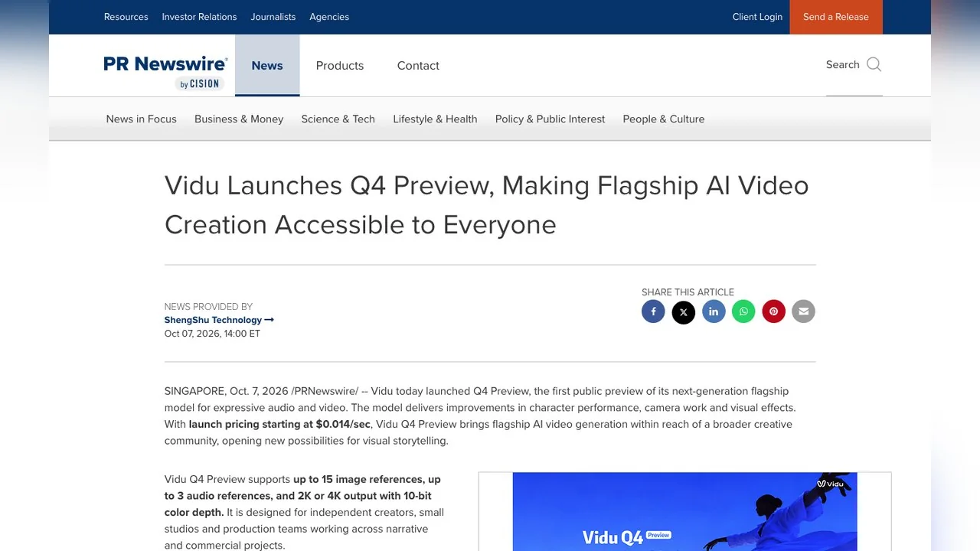Click the article headline text

coord(487,205)
